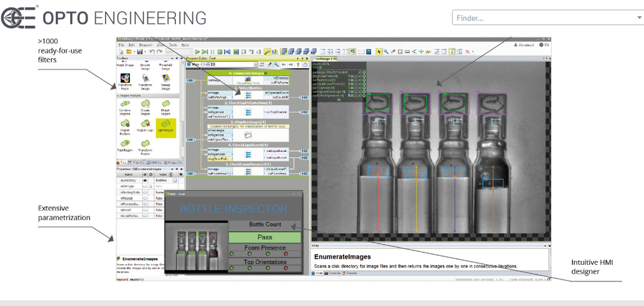
Task: Click the Pause execution toolbar icon
Action: coord(213,52)
